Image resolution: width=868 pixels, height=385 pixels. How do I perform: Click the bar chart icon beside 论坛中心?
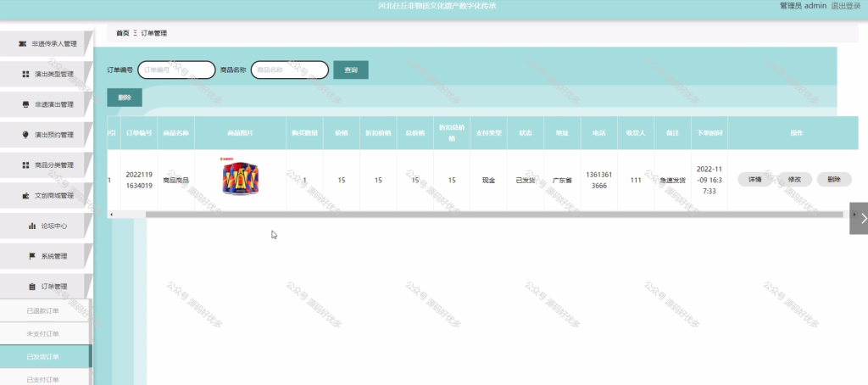32,226
